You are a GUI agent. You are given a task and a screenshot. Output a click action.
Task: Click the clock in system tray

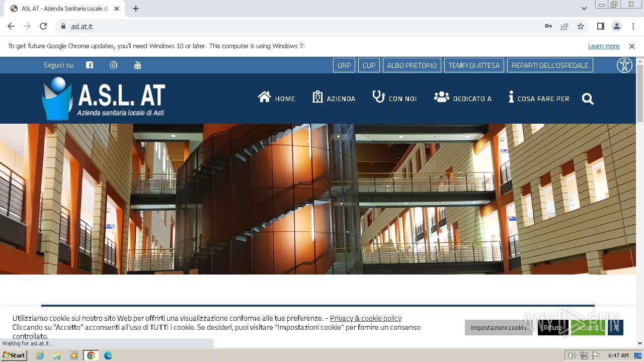[x=618, y=355]
